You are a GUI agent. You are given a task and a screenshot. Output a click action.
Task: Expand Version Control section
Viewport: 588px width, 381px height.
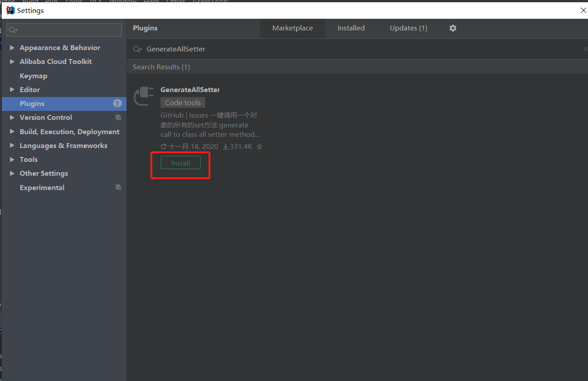(x=12, y=118)
